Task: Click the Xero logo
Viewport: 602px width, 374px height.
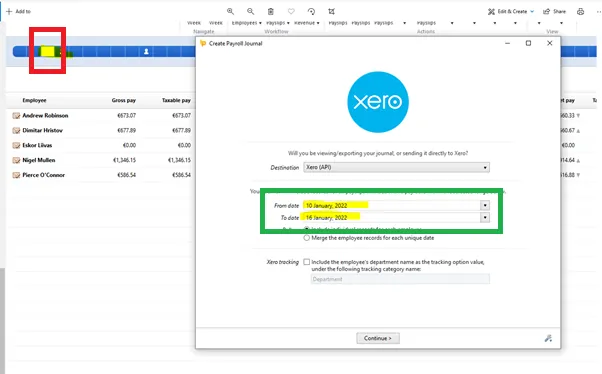Action: [378, 102]
